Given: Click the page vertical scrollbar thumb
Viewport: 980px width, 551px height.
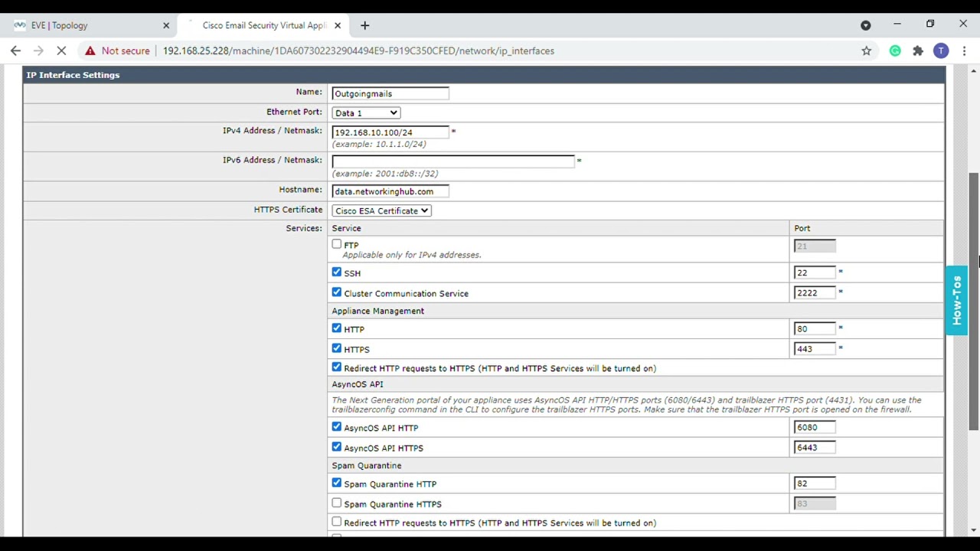Looking at the screenshot, I should point(973,301).
